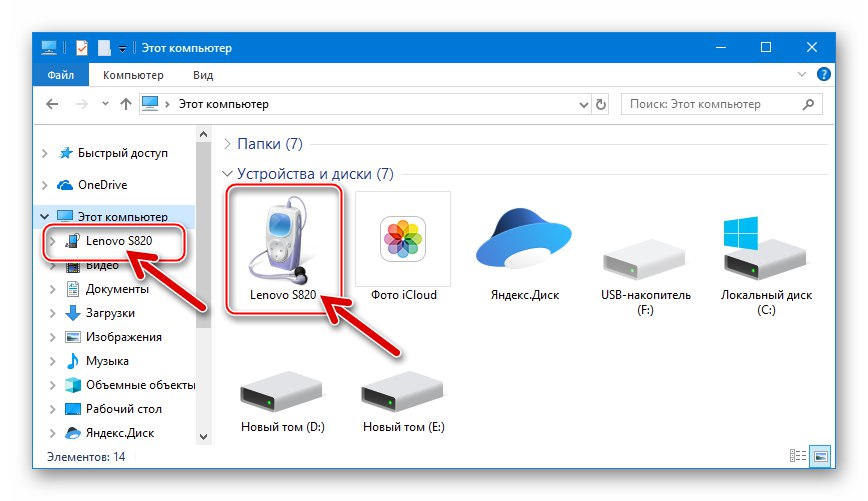Image resolution: width=868 pixels, height=501 pixels.
Task: Go back with the Back arrow
Action: [x=52, y=104]
